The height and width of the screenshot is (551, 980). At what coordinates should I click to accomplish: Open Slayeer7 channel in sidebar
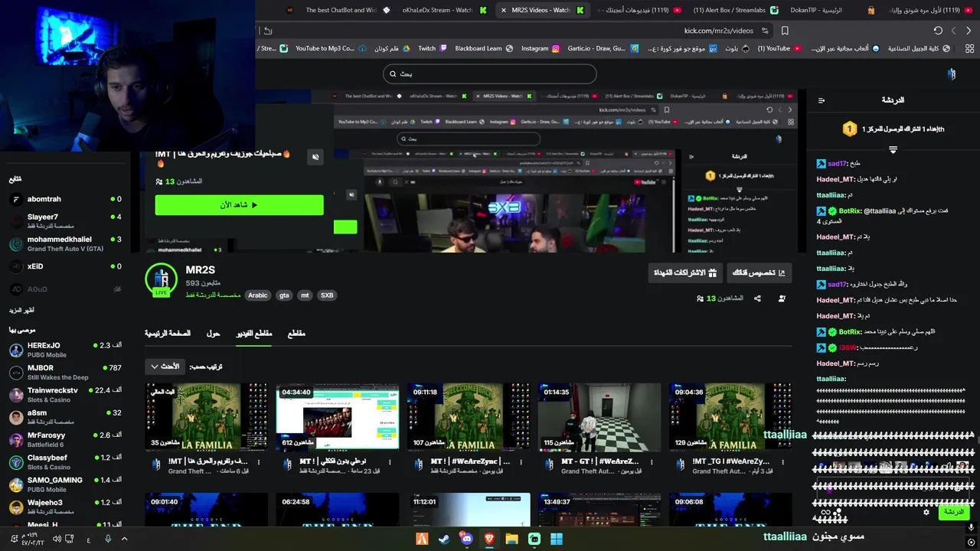point(65,221)
